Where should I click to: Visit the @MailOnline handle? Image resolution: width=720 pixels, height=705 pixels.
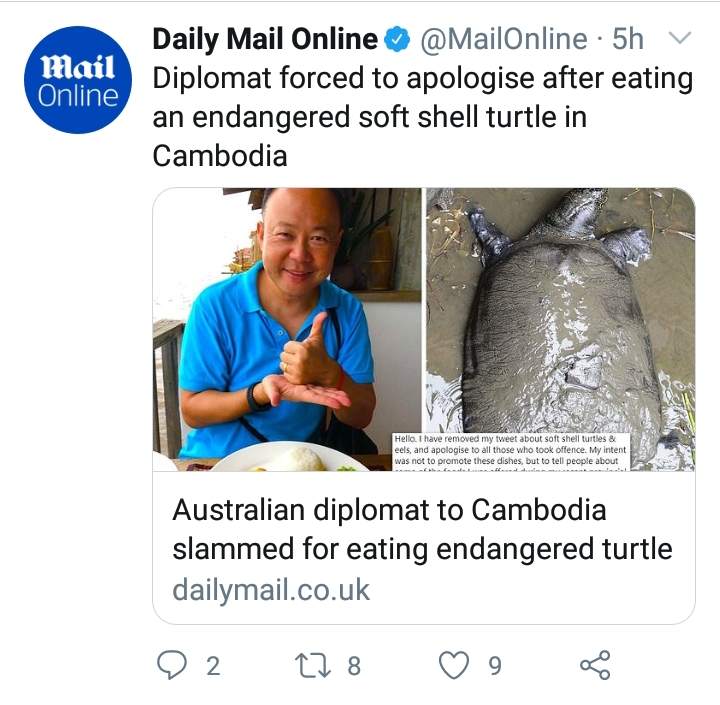[x=504, y=39]
